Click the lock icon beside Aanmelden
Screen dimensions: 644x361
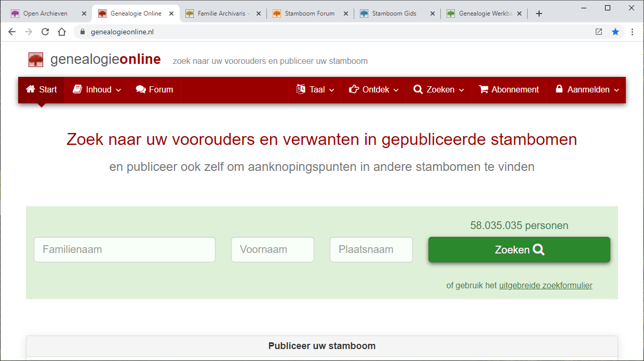559,89
